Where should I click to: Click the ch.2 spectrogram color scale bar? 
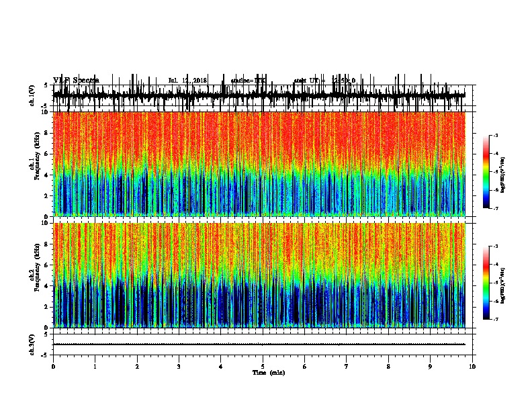pos(486,283)
